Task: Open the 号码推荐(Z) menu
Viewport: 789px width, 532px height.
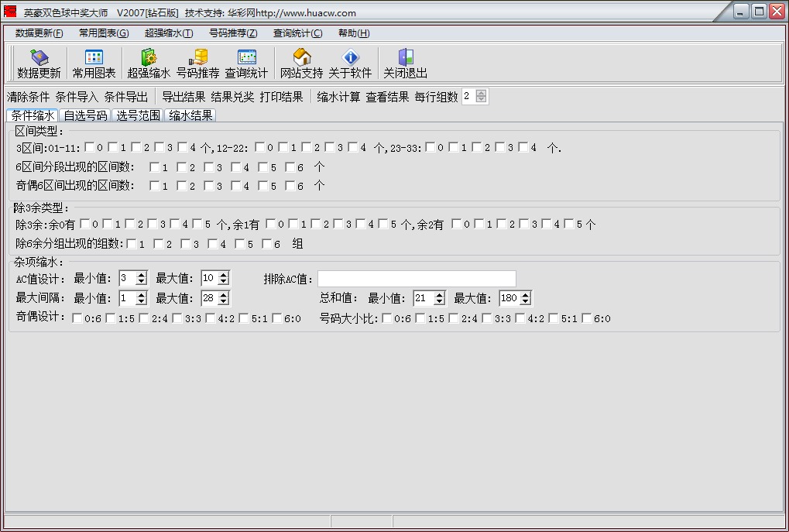Action: coord(233,33)
